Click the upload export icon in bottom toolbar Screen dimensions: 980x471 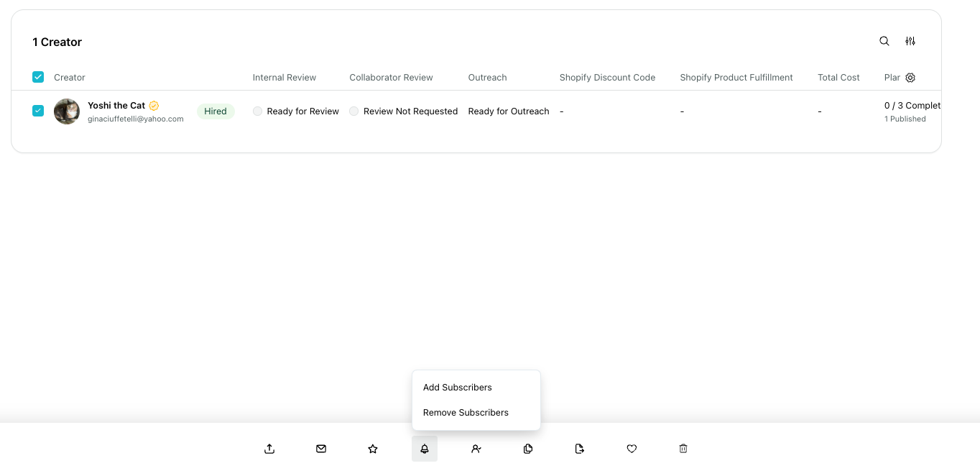269,449
